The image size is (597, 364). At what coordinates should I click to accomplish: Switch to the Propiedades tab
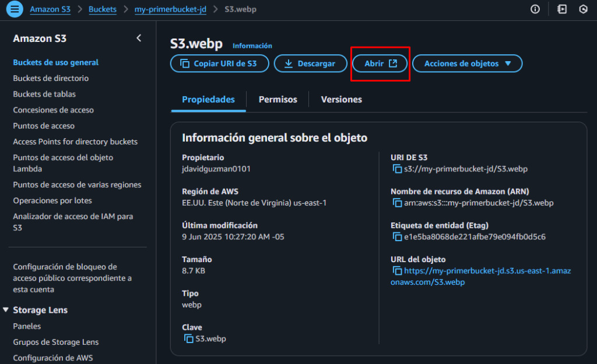coord(208,100)
